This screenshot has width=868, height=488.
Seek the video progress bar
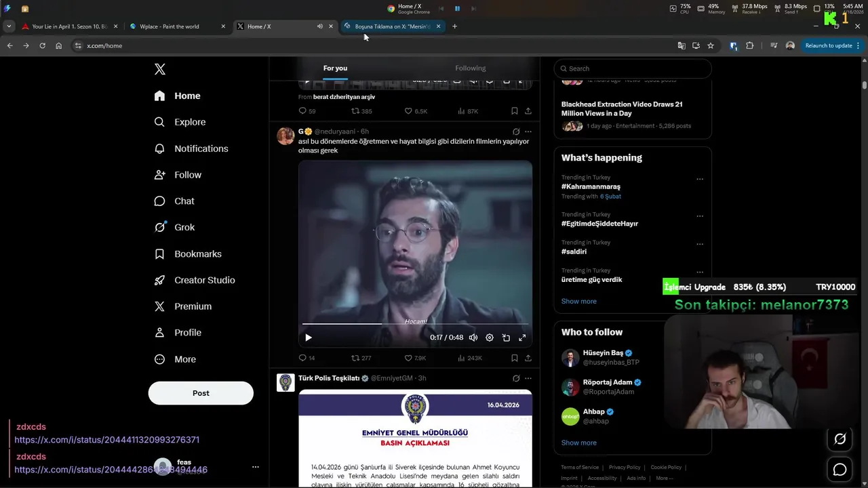[415, 324]
